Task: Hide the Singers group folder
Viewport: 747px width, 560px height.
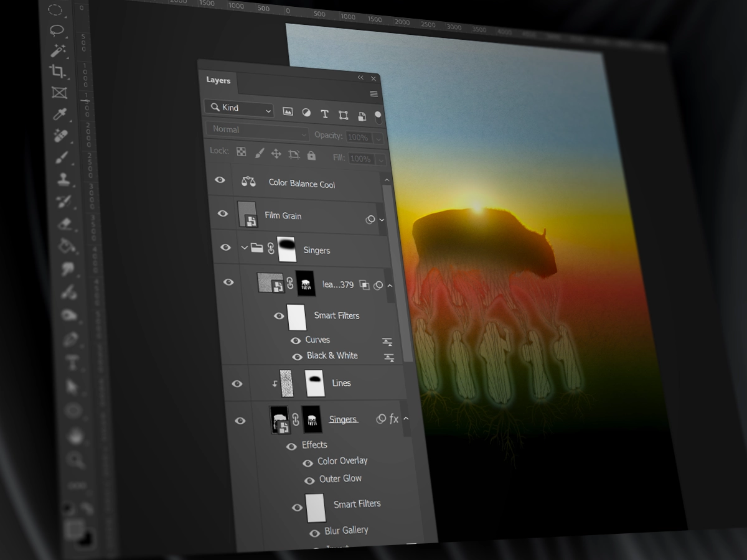Action: [225, 247]
